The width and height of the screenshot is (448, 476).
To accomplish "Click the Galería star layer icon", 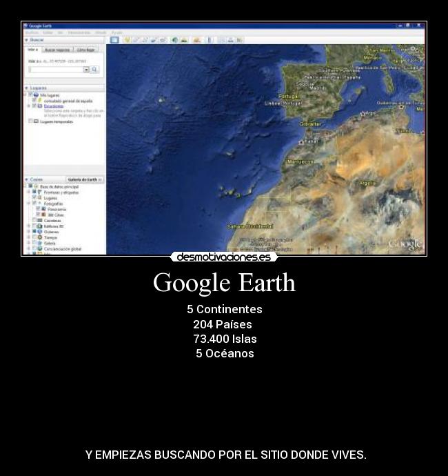I will click(40, 243).
